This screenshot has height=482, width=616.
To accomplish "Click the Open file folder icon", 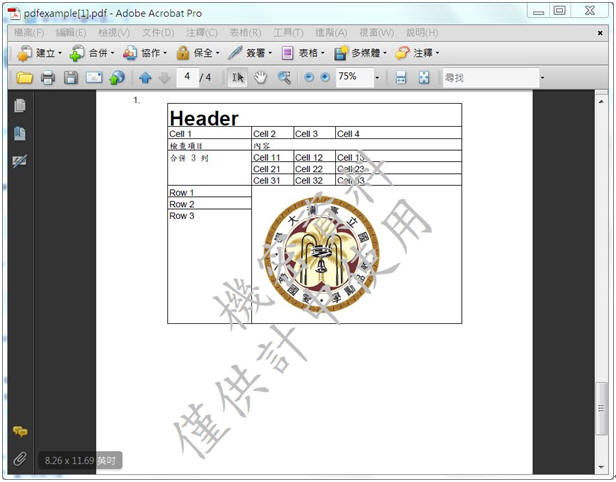I will [24, 78].
